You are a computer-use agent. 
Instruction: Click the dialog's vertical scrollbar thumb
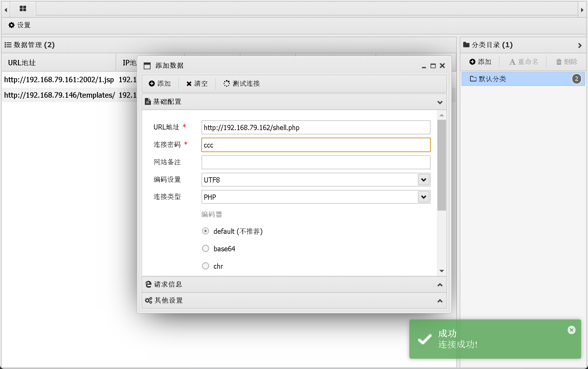[x=442, y=165]
